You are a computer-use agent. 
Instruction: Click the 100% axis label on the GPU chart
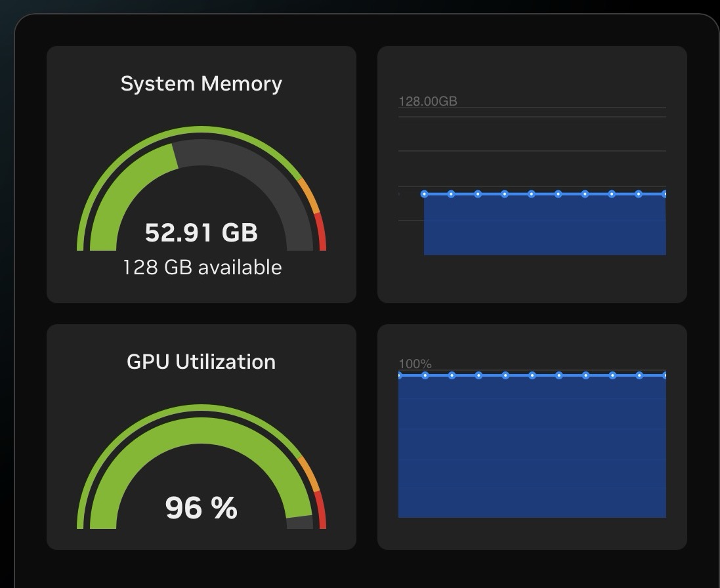[415, 364]
